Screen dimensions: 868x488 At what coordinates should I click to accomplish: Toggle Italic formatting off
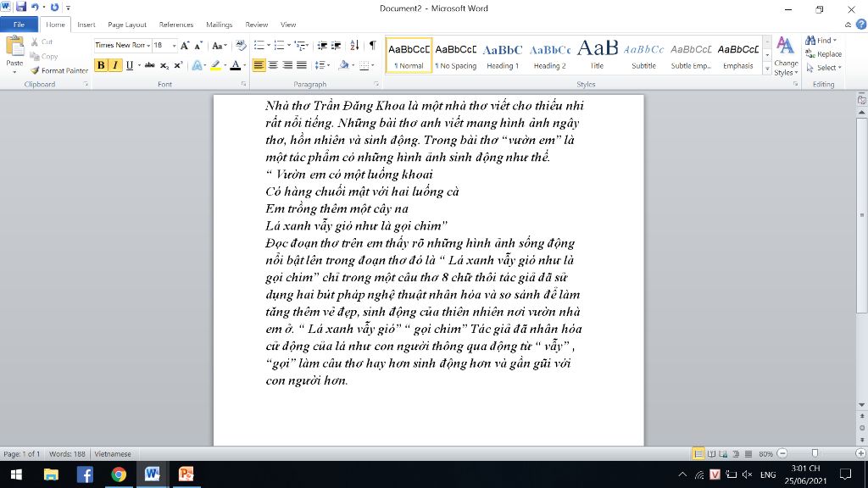(x=114, y=65)
